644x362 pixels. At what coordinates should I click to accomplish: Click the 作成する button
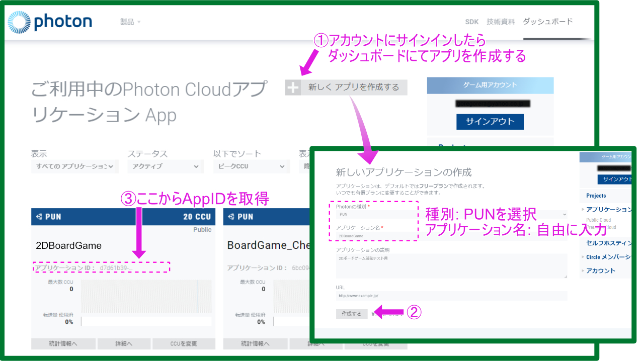coord(352,314)
